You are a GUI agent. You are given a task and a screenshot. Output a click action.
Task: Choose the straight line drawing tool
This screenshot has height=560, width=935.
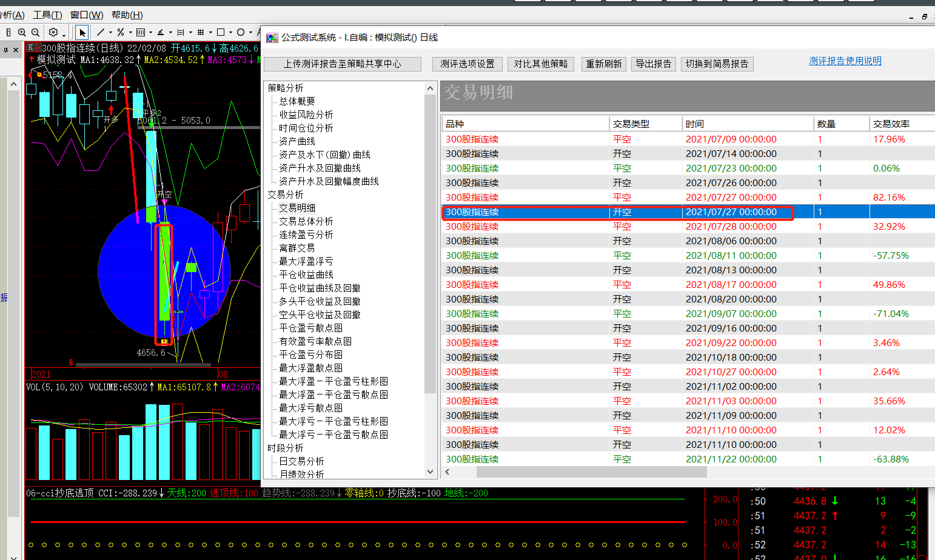click(101, 32)
